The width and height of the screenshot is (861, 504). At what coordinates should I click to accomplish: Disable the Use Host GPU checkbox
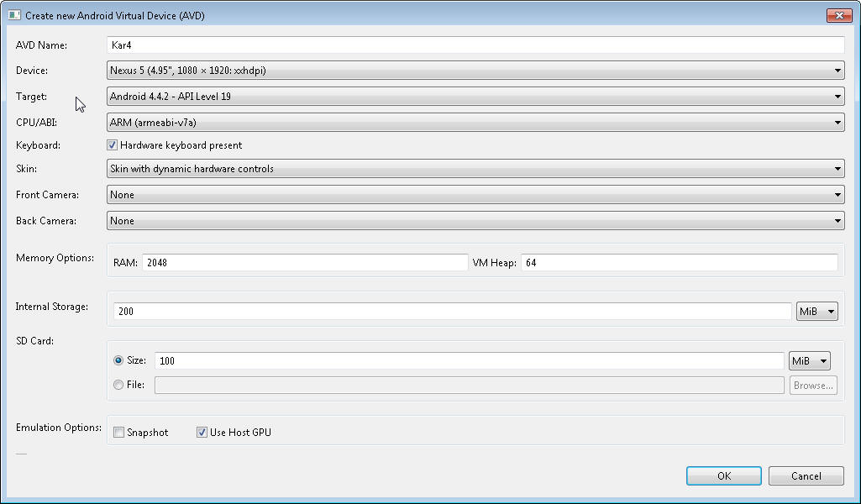pyautogui.click(x=202, y=432)
